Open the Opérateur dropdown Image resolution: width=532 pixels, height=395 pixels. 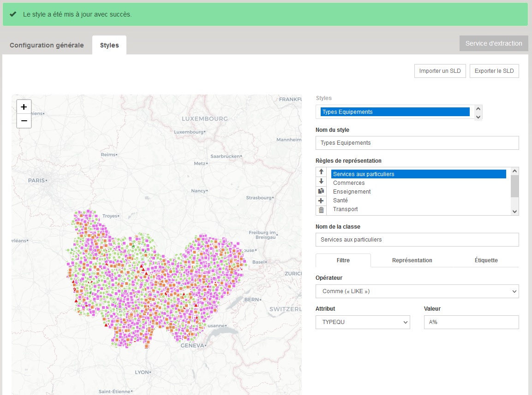417,291
